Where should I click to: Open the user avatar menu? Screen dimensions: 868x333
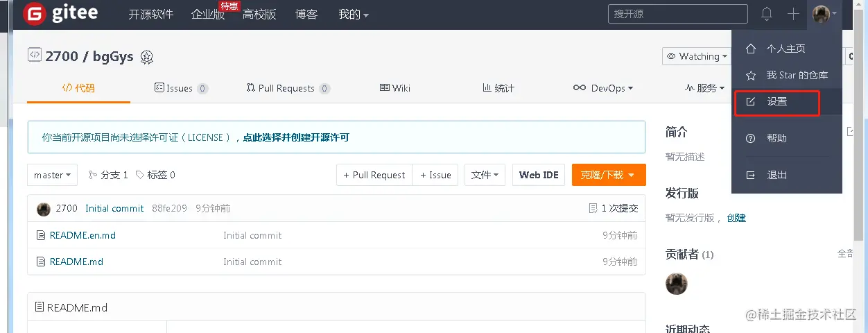(x=824, y=14)
